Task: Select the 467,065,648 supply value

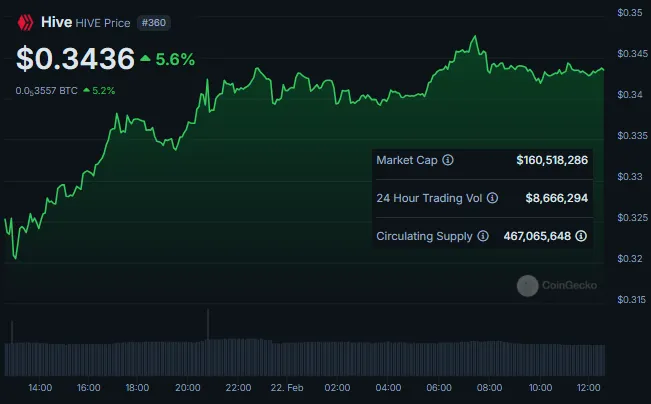Action: 537,236
